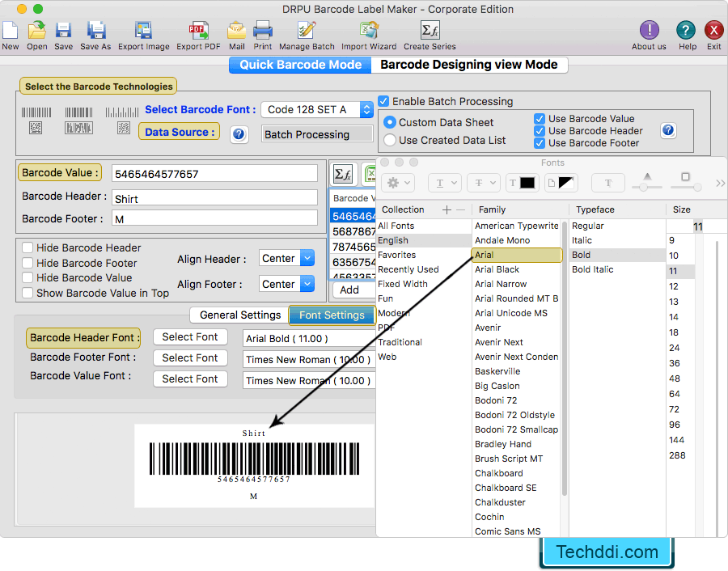The image size is (728, 571).
Task: Toggle Use Barcode Footer checkbox
Action: (x=539, y=143)
